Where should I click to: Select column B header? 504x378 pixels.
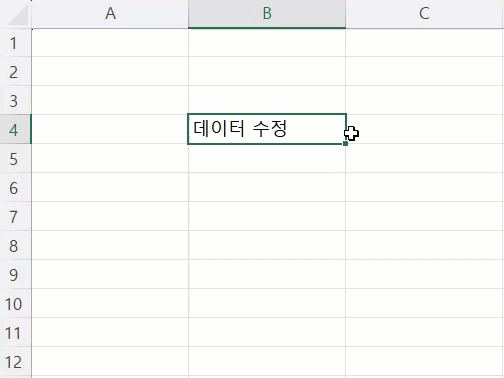point(267,14)
